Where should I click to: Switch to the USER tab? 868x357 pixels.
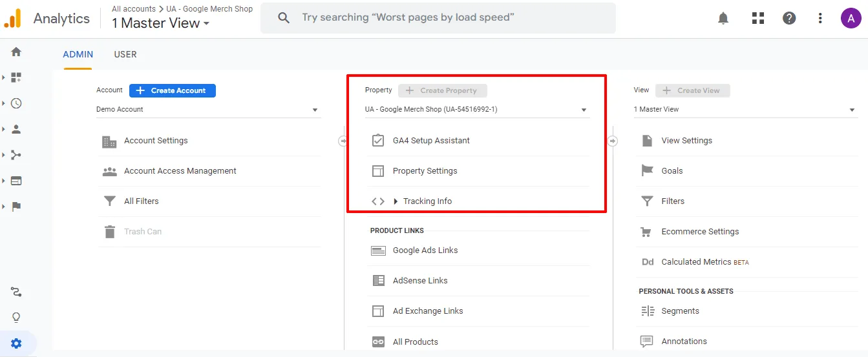tap(125, 55)
